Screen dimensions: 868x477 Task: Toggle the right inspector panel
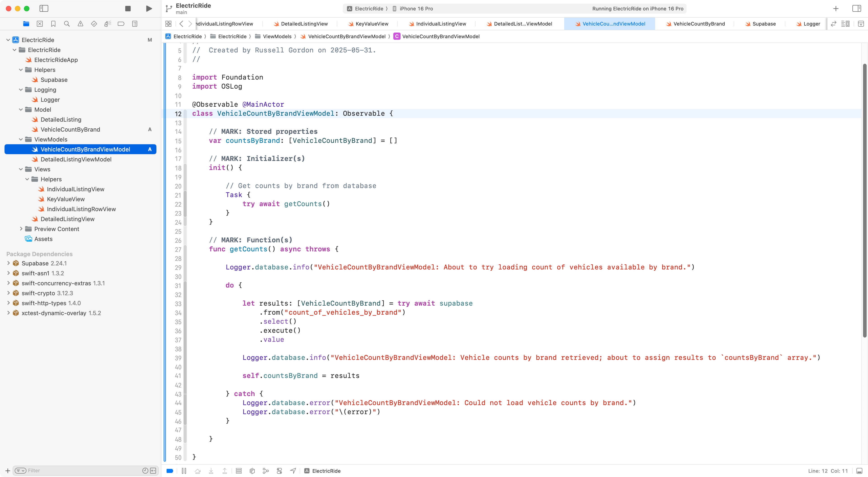pos(856,8)
